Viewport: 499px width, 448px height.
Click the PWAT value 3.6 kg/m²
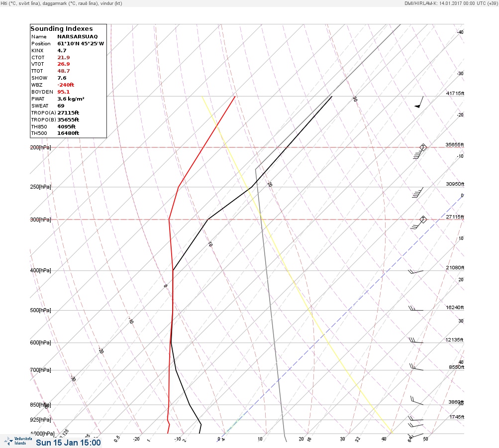click(71, 99)
